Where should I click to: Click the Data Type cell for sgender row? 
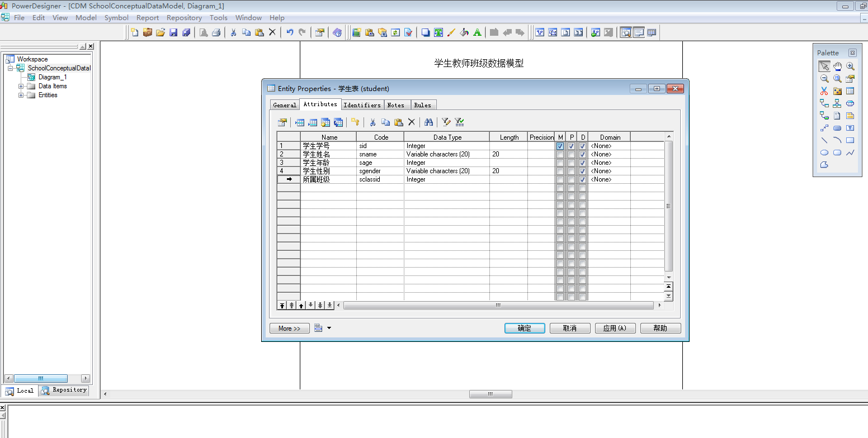(446, 171)
